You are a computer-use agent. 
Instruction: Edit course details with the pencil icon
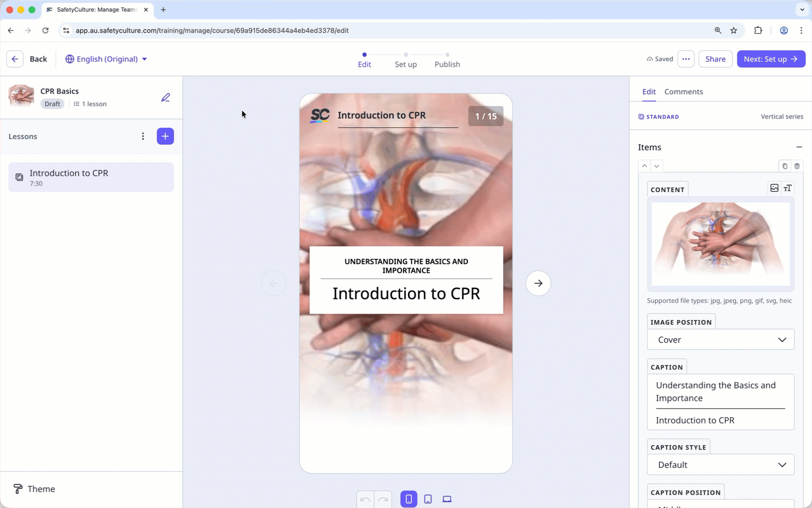165,97
